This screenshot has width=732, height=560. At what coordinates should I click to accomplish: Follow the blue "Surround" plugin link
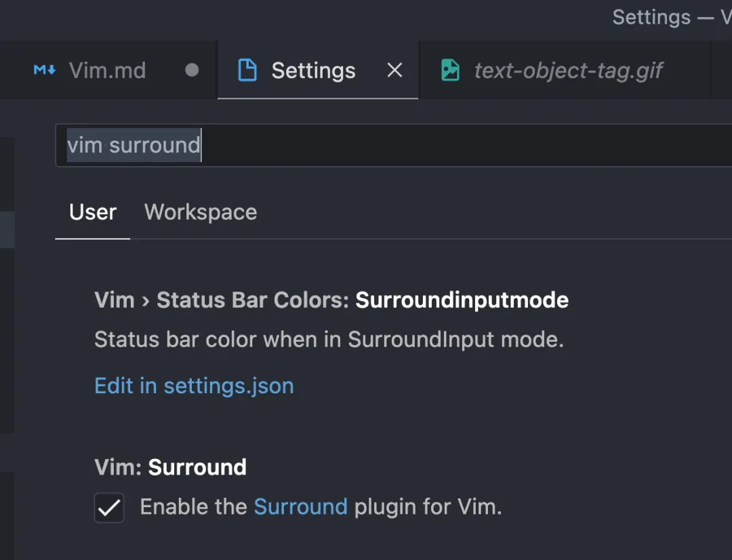pyautogui.click(x=300, y=507)
